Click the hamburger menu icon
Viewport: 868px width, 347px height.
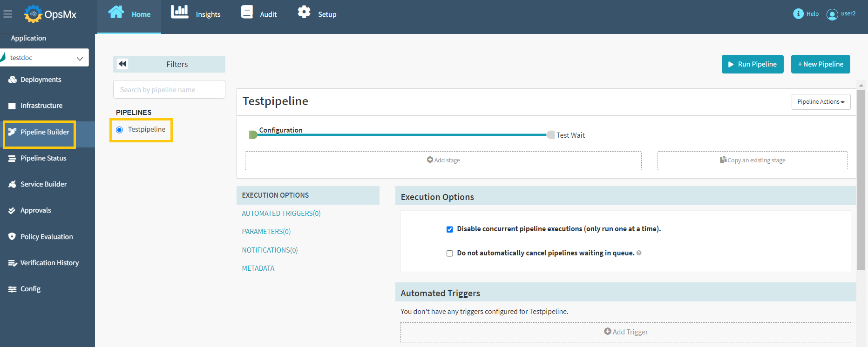pyautogui.click(x=7, y=14)
